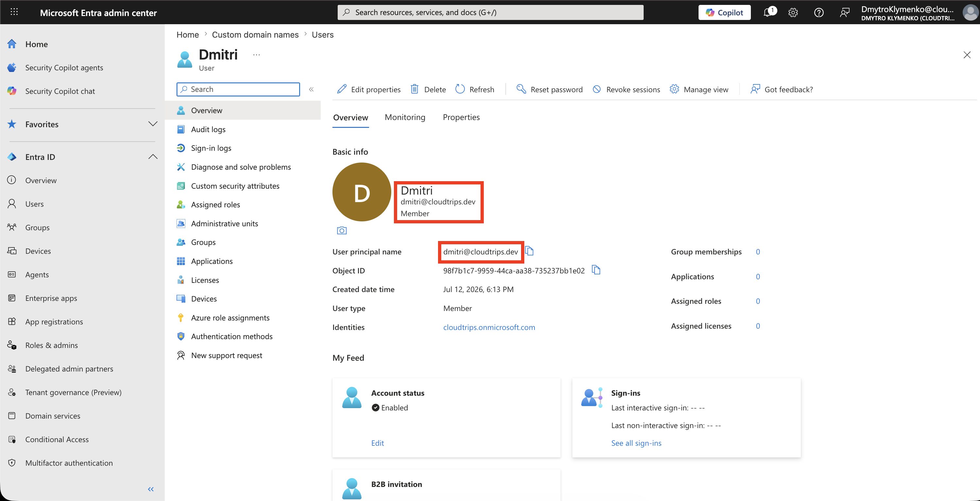Click See all sign-ins link
980x501 pixels.
pyautogui.click(x=636, y=443)
